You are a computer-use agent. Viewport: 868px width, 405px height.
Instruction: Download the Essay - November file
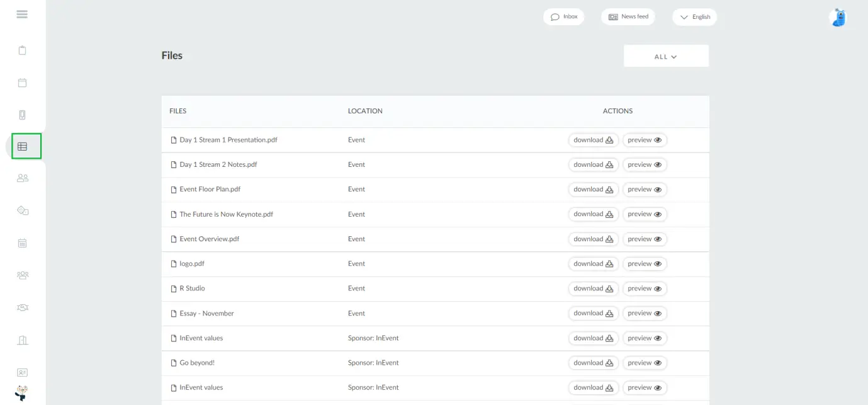[x=594, y=313]
